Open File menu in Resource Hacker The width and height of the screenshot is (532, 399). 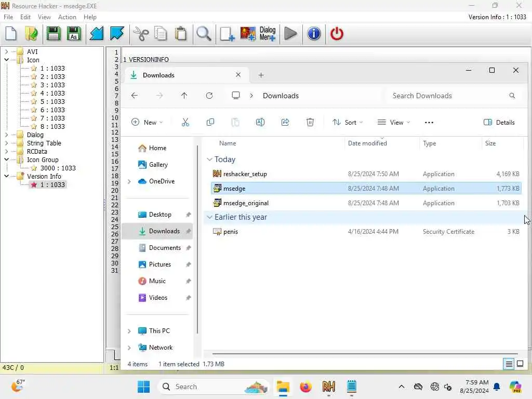(x=8, y=17)
